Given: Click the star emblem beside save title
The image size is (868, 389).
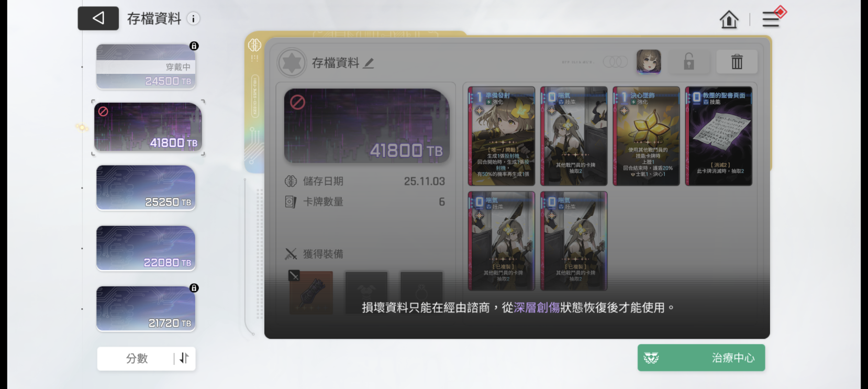Looking at the screenshot, I should coord(292,63).
